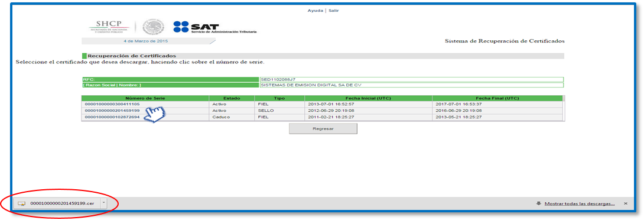This screenshot has width=644, height=220.
Task: Click the SELLO type cell
Action: click(x=279, y=111)
